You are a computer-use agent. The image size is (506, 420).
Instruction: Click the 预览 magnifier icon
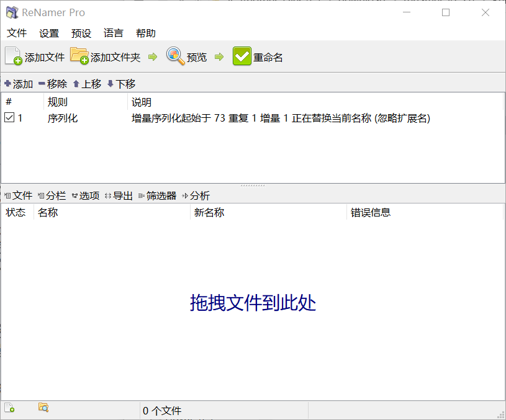pos(176,56)
